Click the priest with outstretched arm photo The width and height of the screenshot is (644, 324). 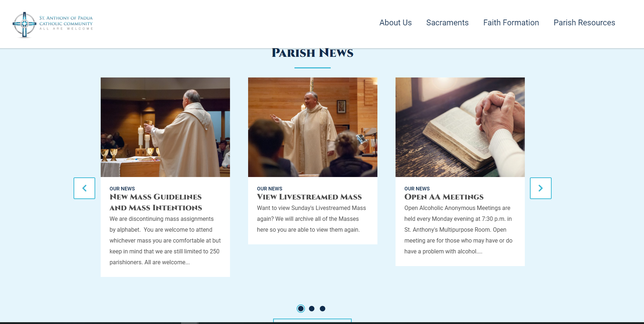tap(313, 127)
